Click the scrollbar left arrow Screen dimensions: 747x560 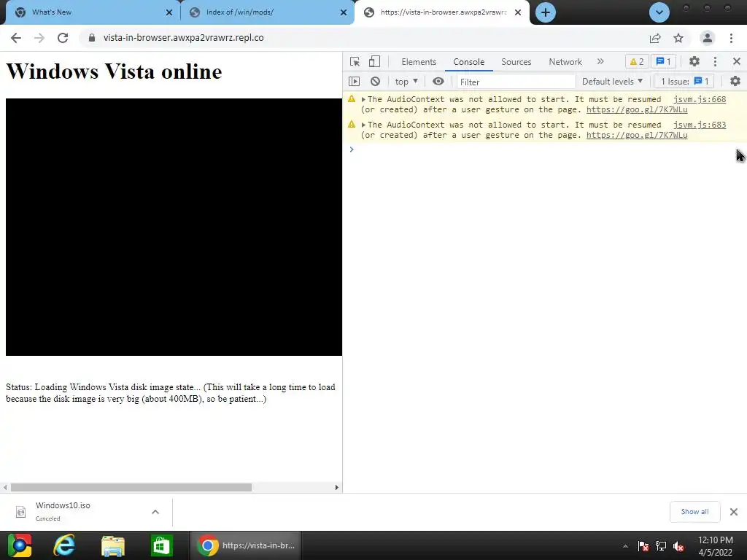point(5,488)
